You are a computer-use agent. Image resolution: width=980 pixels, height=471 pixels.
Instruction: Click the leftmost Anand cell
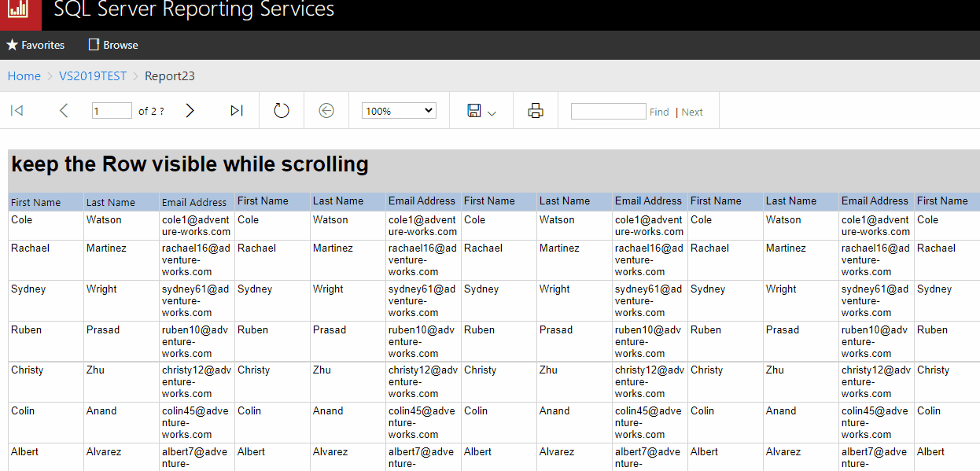point(121,423)
